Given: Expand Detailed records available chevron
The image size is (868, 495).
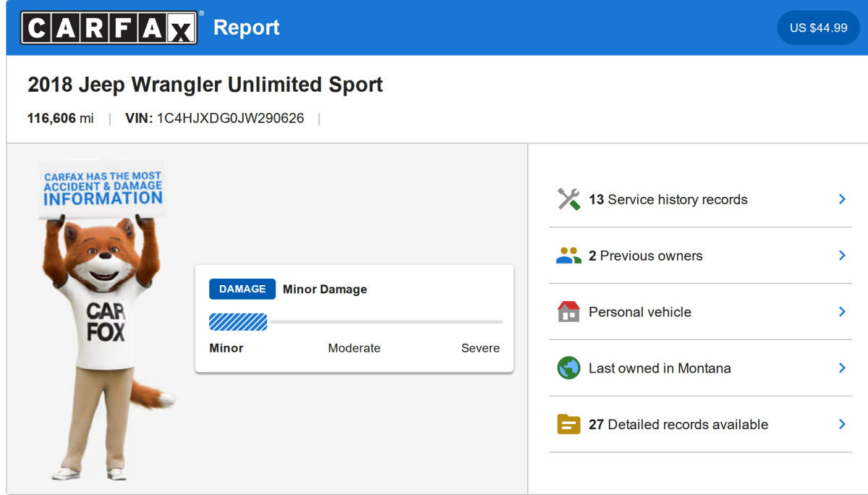Looking at the screenshot, I should point(842,424).
